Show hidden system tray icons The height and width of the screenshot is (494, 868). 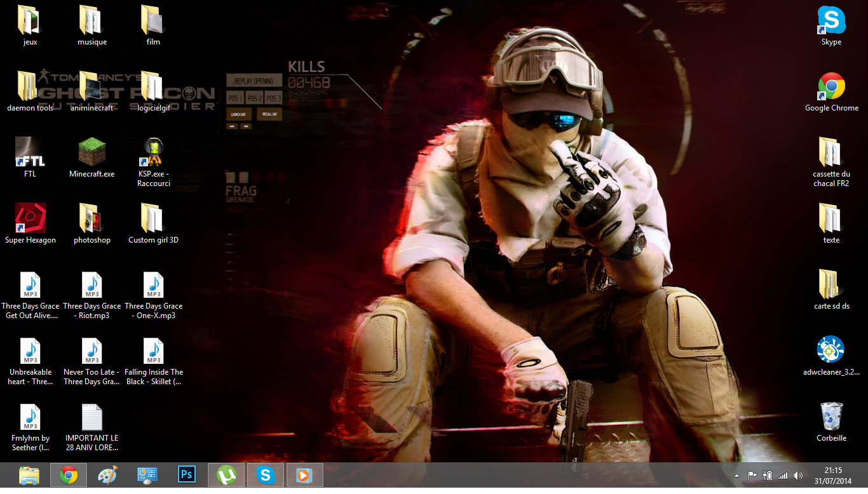(x=737, y=476)
